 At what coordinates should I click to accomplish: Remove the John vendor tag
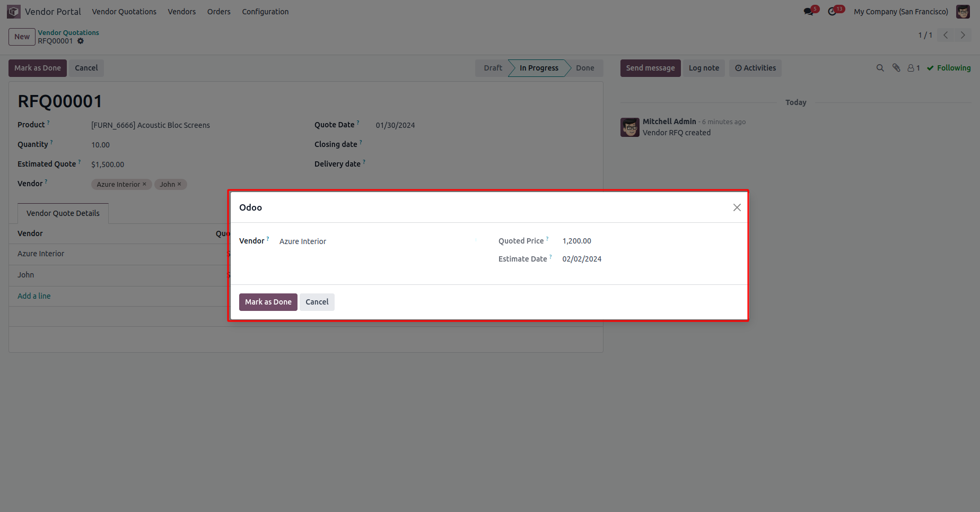pyautogui.click(x=179, y=184)
